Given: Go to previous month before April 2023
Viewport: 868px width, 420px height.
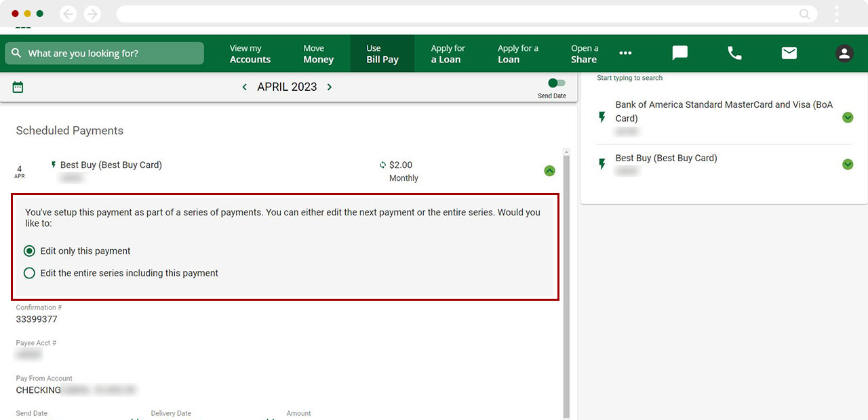Looking at the screenshot, I should [245, 87].
